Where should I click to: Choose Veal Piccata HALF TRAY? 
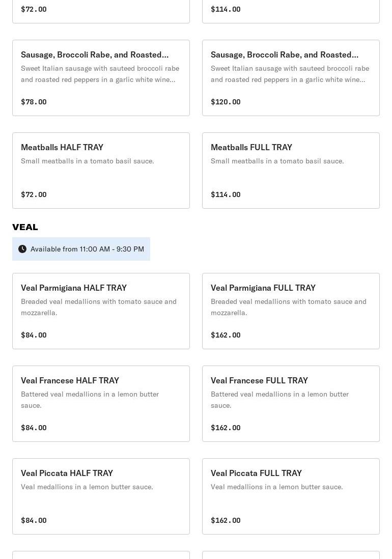click(x=101, y=496)
